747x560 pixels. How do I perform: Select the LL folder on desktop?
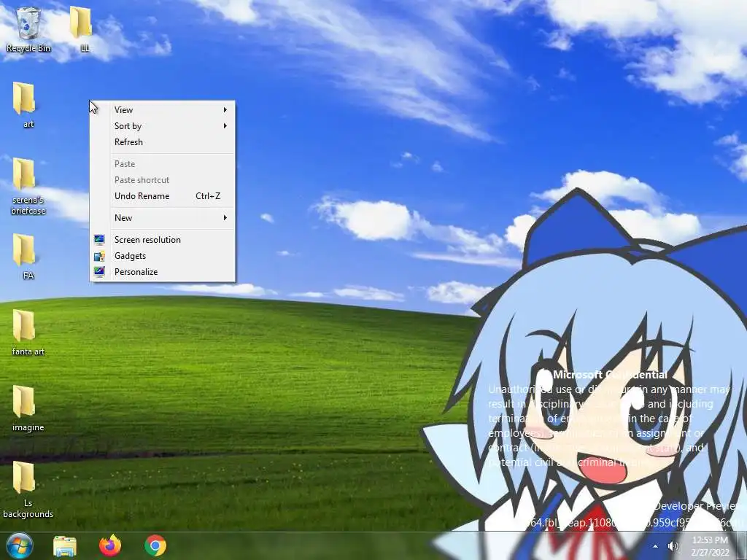(82, 29)
